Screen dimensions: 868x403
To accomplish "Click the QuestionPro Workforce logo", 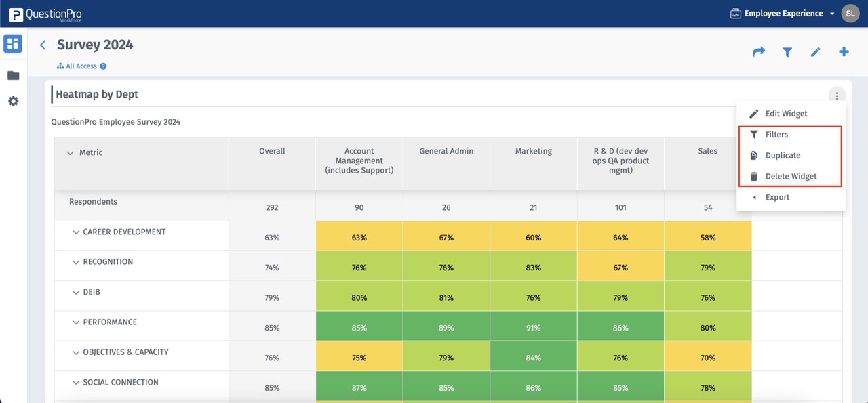I will point(45,13).
